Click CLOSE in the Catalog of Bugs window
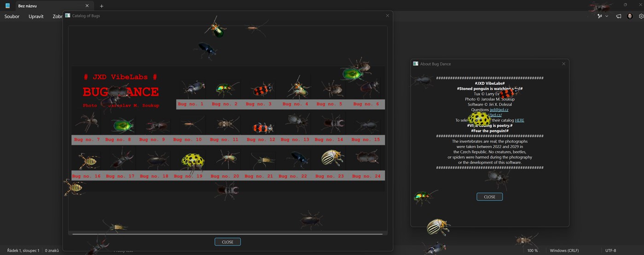 point(227,242)
